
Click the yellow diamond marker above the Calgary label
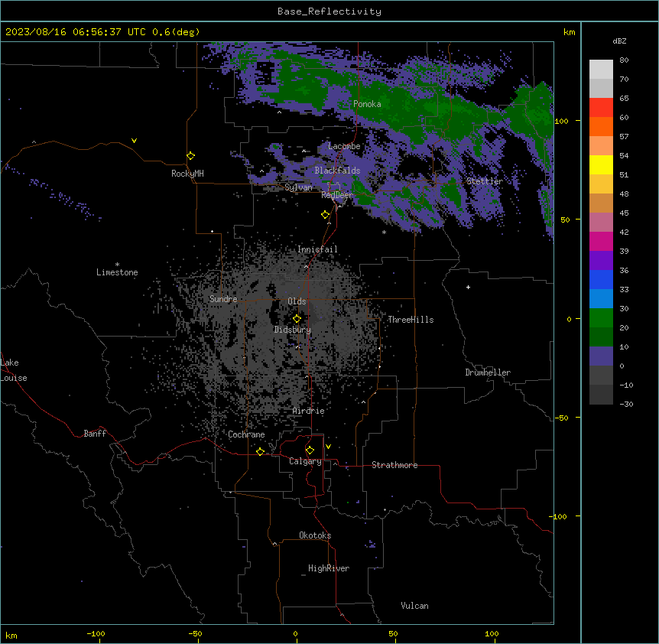pos(310,450)
